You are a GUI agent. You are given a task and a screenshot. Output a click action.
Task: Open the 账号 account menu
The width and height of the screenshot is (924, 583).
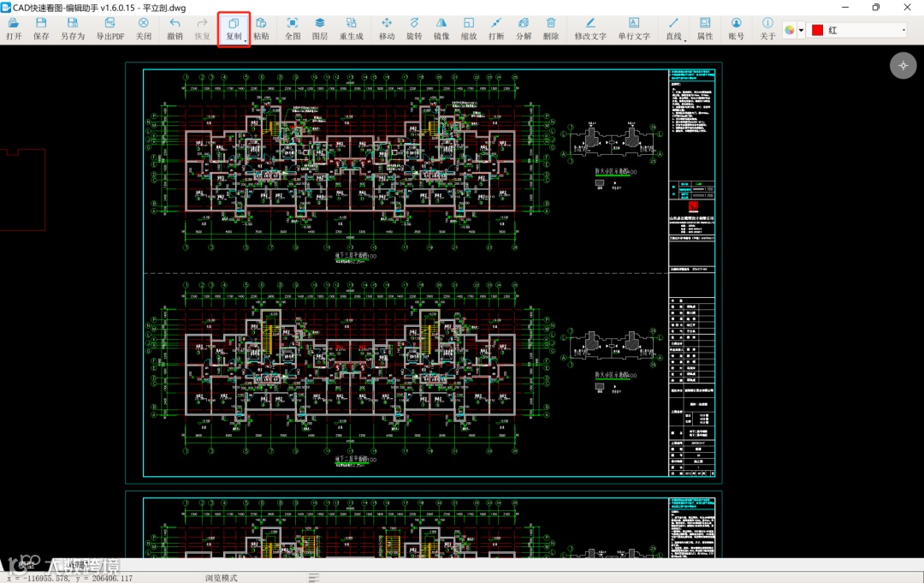[x=736, y=29]
